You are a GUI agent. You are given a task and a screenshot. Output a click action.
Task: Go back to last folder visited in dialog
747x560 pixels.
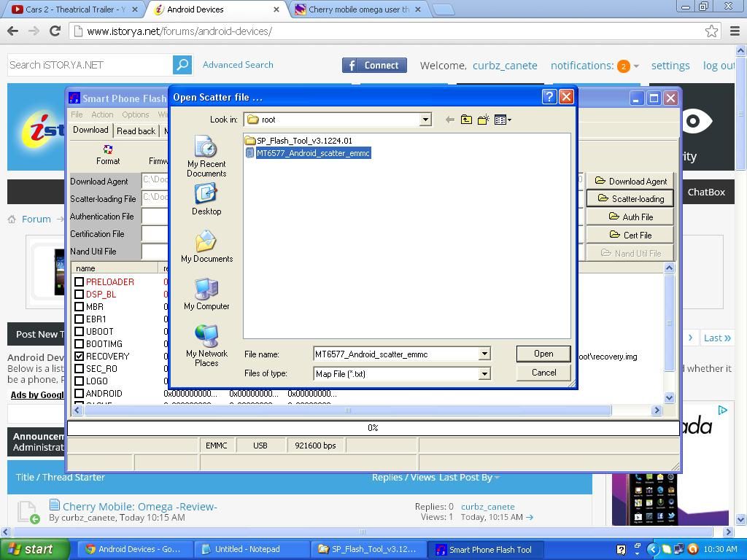(x=449, y=120)
